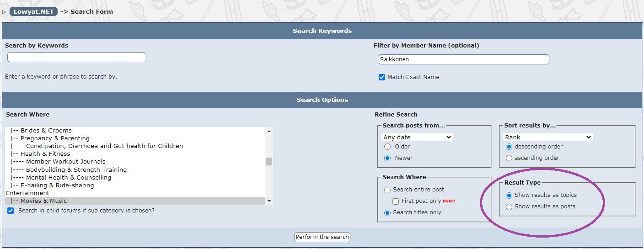The height and width of the screenshot is (249, 644).
Task: Select Search titles only option
Action: click(x=387, y=212)
